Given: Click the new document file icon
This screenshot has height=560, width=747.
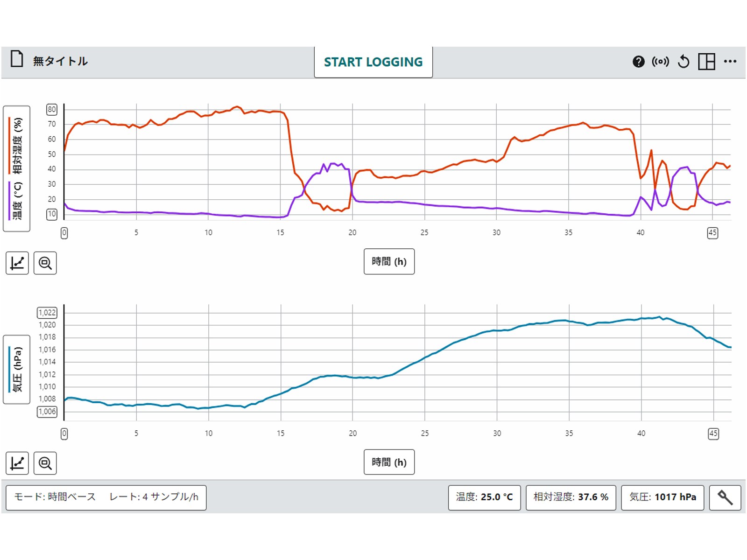Looking at the screenshot, I should [17, 60].
